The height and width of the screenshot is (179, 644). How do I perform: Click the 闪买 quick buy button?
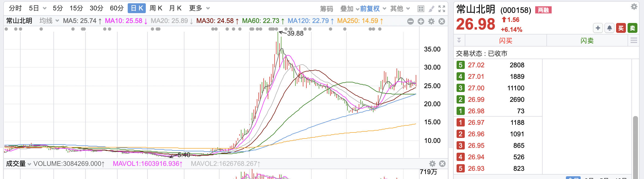pyautogui.click(x=506, y=41)
